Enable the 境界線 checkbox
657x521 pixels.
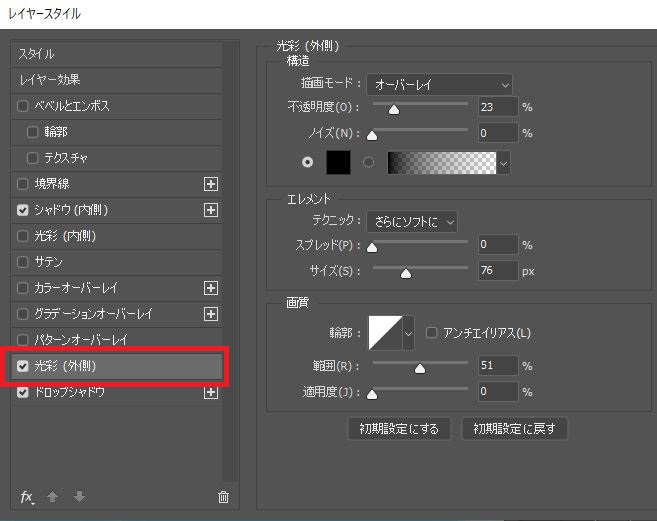pyautogui.click(x=23, y=184)
